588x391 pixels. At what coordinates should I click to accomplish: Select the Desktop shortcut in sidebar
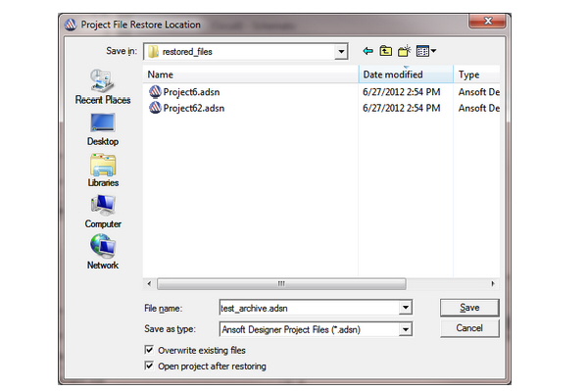click(x=103, y=129)
